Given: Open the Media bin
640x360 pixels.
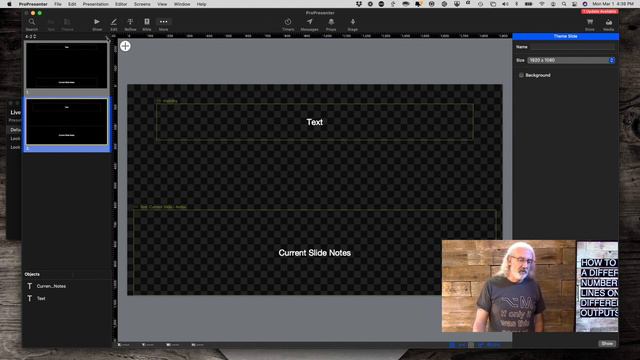Looking at the screenshot, I should (609, 24).
